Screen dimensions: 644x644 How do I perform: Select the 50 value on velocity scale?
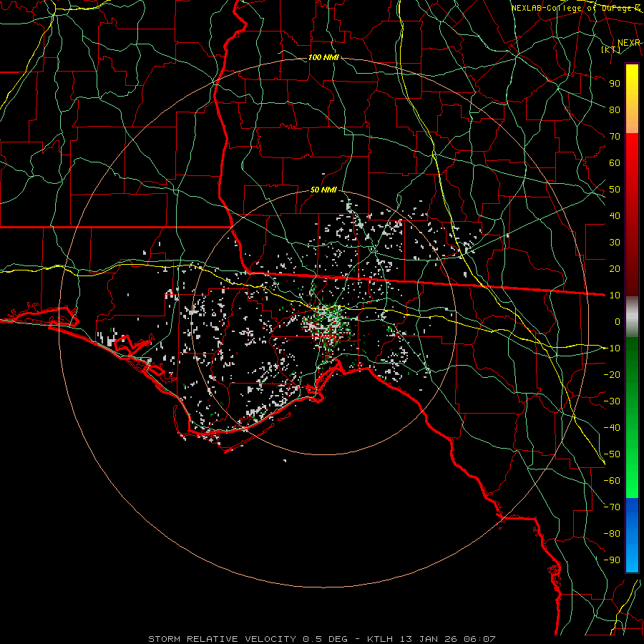[615, 190]
